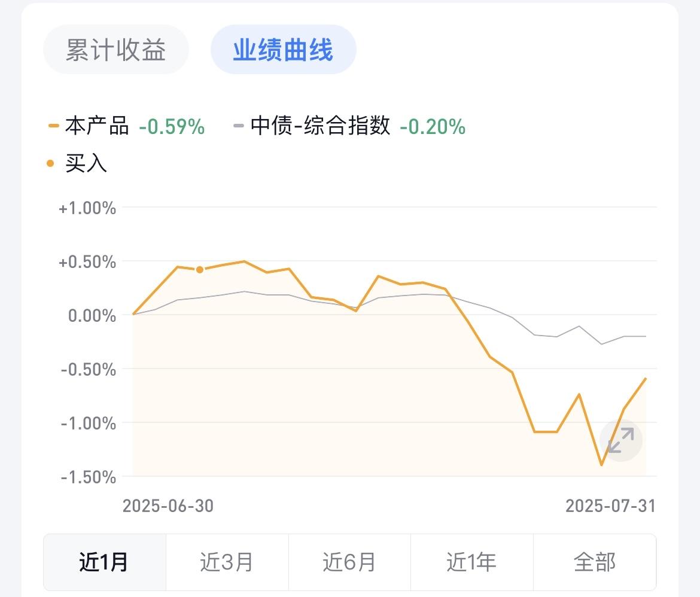
Task: Toggle 本产品 legend series
Action: point(97,126)
